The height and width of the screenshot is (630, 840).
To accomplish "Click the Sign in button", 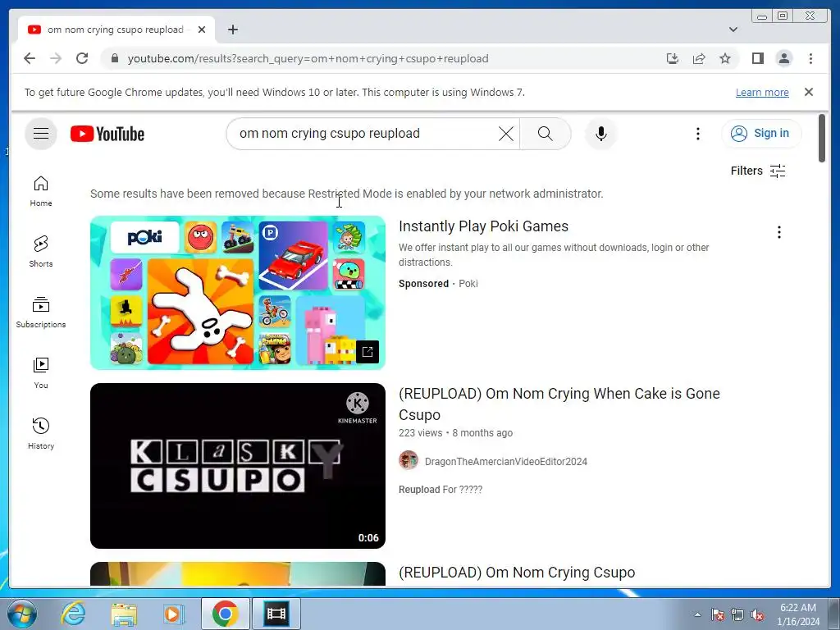I will (x=760, y=134).
